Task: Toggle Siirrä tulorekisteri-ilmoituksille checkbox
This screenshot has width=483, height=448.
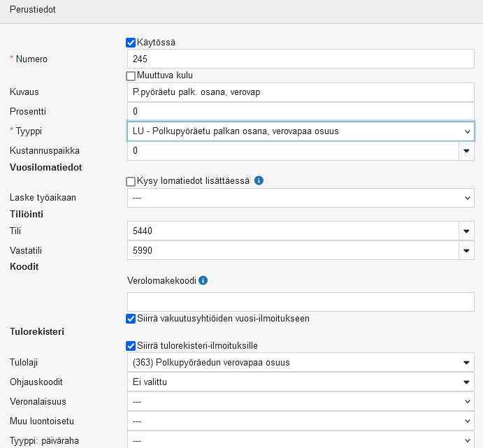Action: point(131,345)
